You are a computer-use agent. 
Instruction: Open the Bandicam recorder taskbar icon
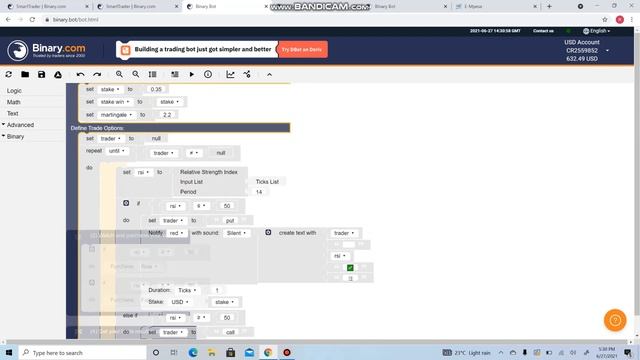point(287,353)
